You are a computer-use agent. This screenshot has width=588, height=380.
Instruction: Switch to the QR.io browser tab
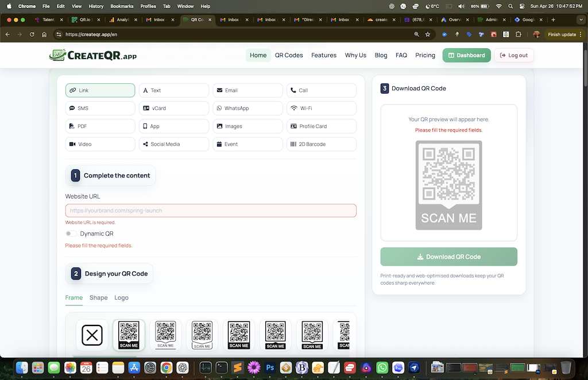pos(86,20)
